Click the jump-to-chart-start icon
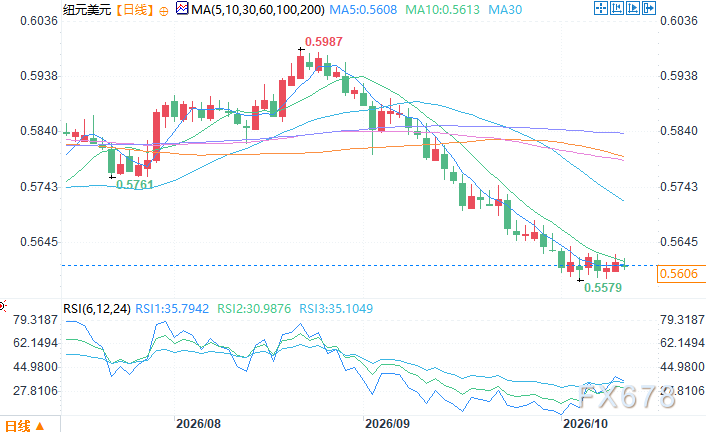The width and height of the screenshot is (706, 432). tap(617, 8)
